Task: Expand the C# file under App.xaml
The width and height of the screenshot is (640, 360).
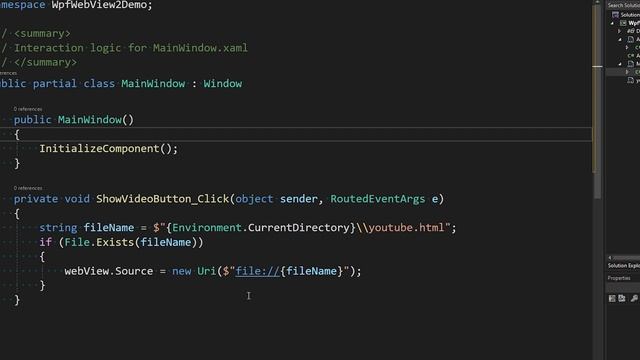Action: (627, 47)
